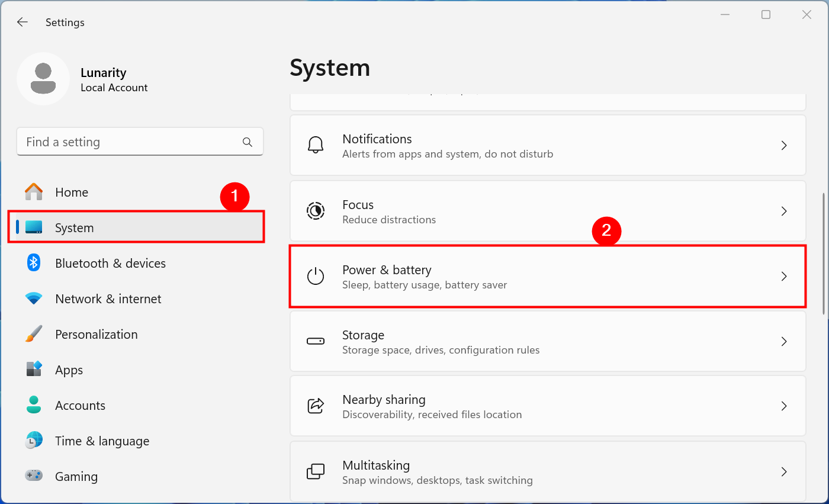This screenshot has height=504, width=829.
Task: Click the Personalization paintbrush icon
Action: click(x=34, y=334)
